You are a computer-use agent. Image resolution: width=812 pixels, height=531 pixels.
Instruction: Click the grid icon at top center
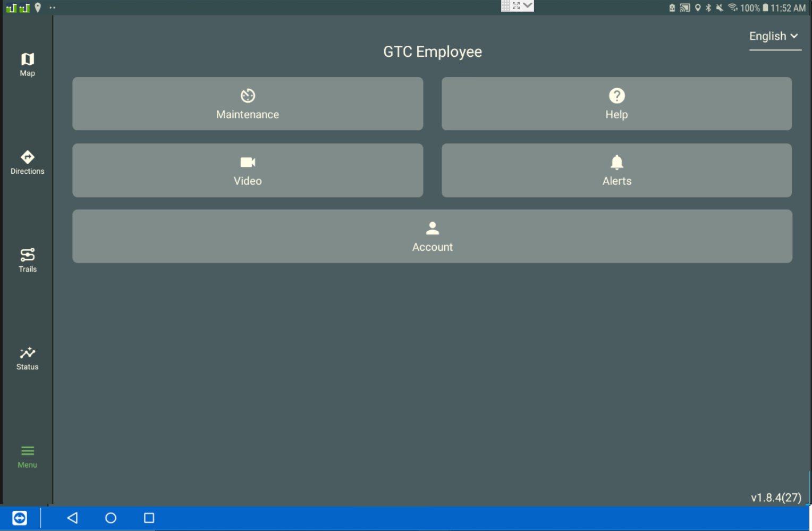505,6
